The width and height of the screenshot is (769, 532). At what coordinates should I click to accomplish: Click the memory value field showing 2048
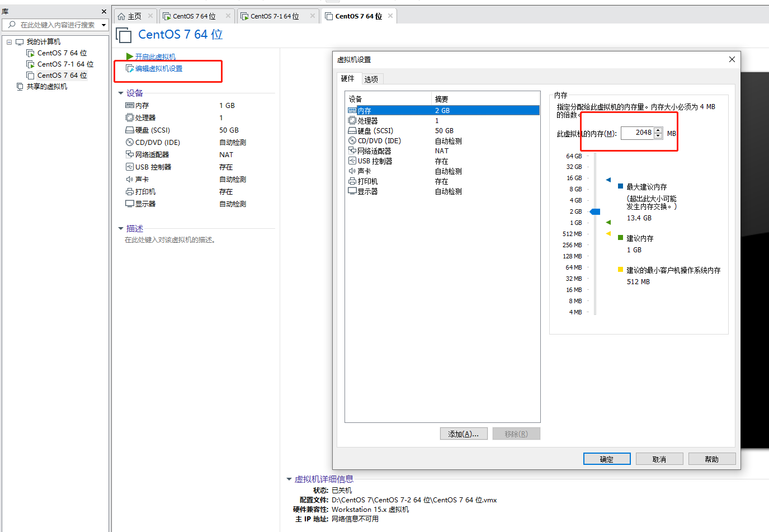pyautogui.click(x=638, y=133)
